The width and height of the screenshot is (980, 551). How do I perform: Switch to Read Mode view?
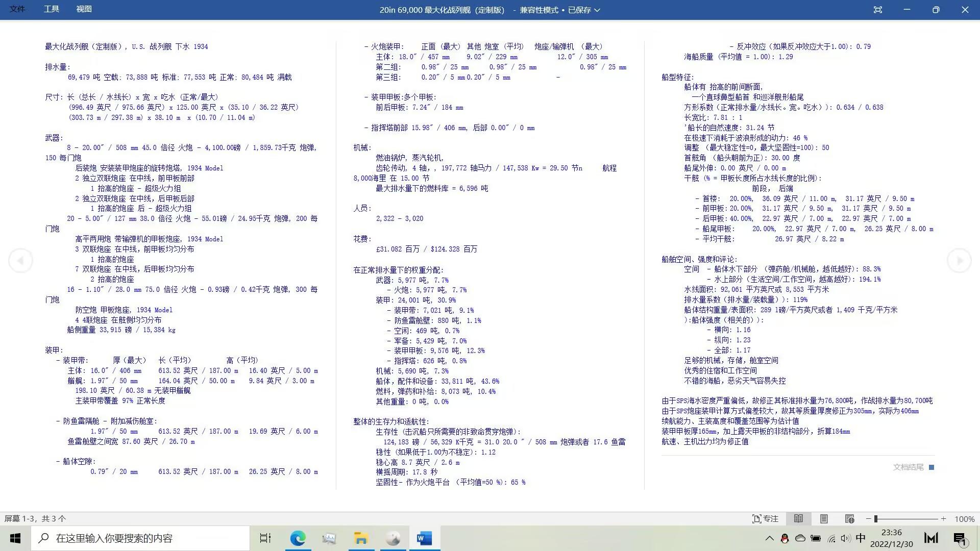click(798, 519)
